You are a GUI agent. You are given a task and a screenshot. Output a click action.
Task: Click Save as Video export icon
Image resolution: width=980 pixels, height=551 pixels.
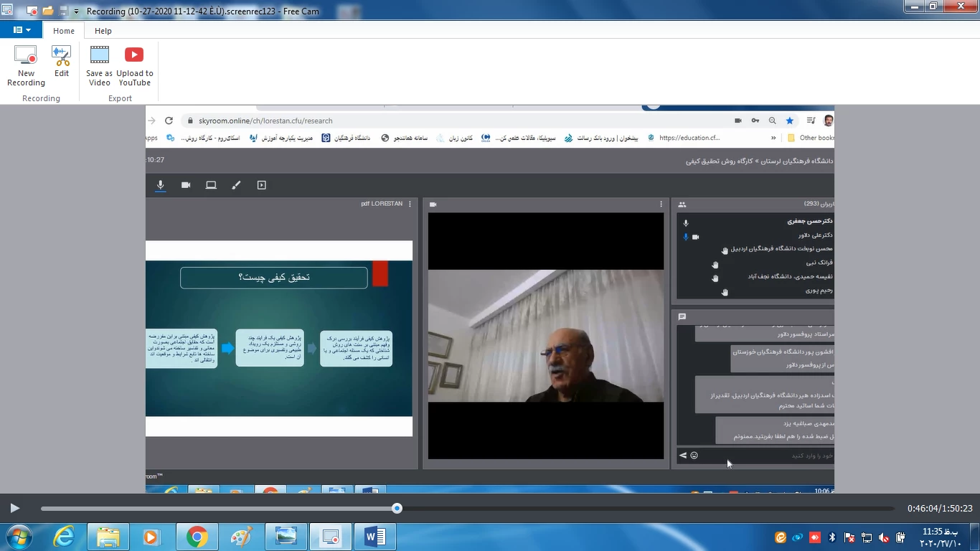[99, 66]
